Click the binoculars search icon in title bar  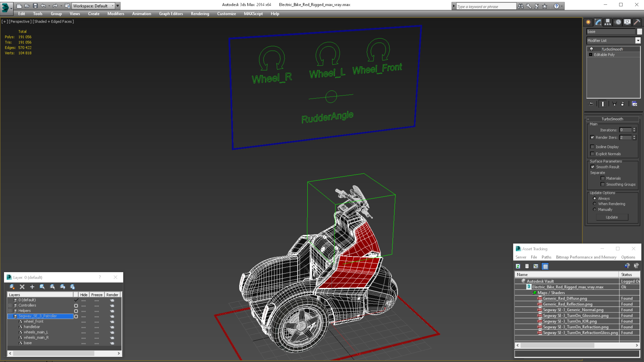(x=521, y=6)
